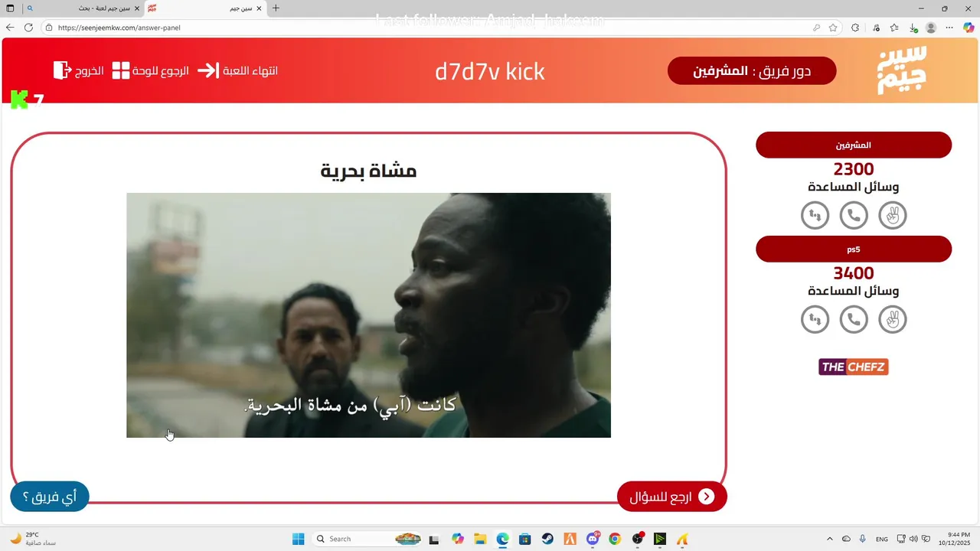980x551 pixels.
Task: Select المشرفين team name pill
Action: [x=854, y=145]
